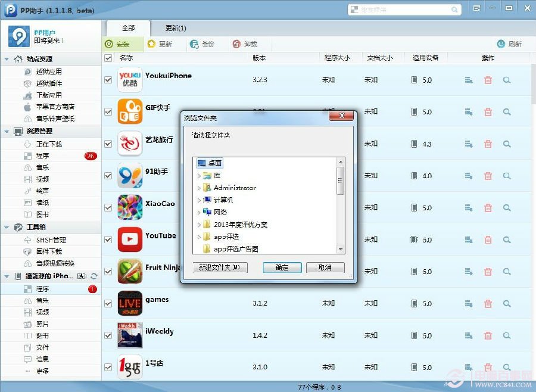Click the 艺龙旅行 app icon
This screenshot has width=536, height=392.
pyautogui.click(x=130, y=144)
